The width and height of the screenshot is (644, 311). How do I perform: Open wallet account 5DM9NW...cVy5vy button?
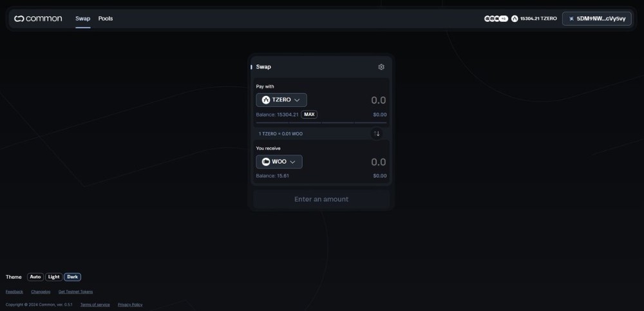[x=597, y=19]
